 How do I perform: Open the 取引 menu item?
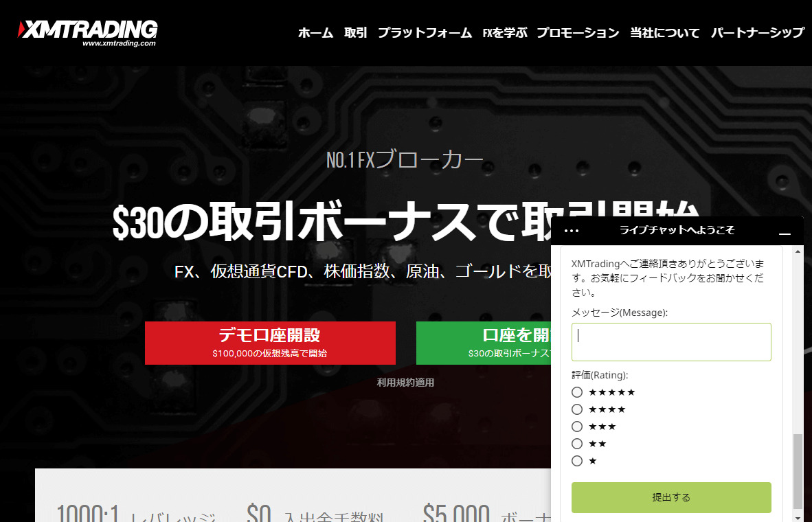click(x=356, y=33)
